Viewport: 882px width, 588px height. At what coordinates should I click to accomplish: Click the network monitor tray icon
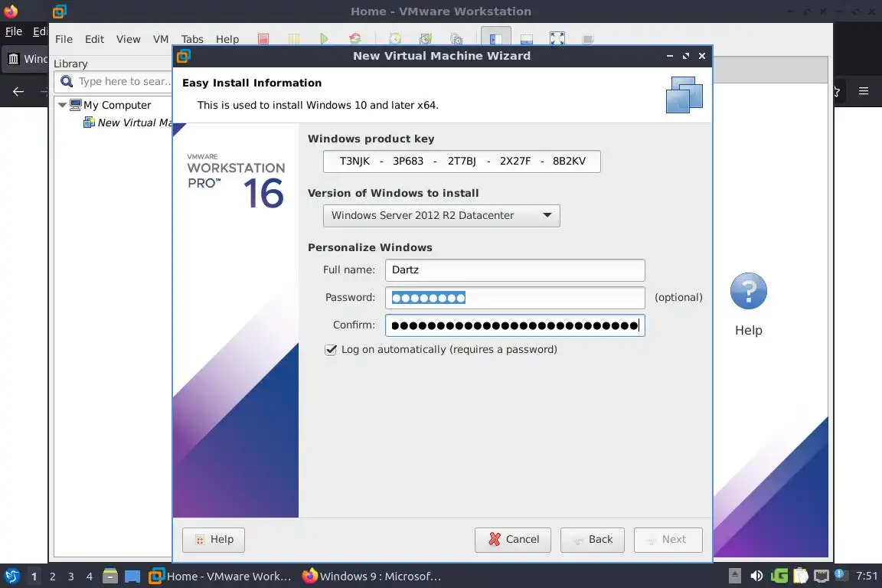(x=822, y=576)
